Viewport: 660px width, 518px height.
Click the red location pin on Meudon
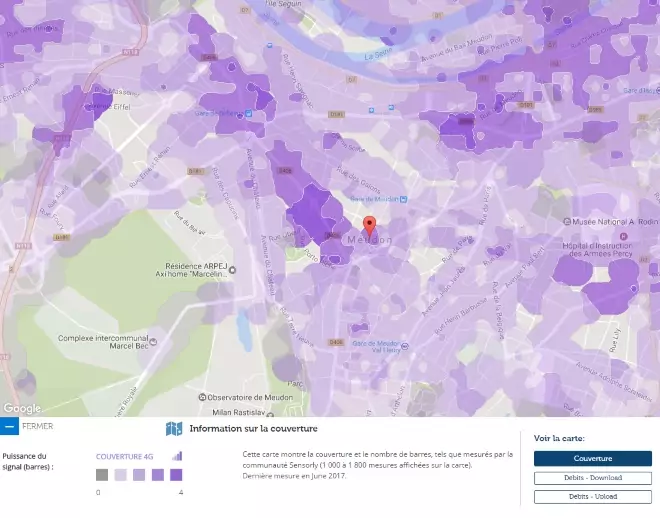368,225
